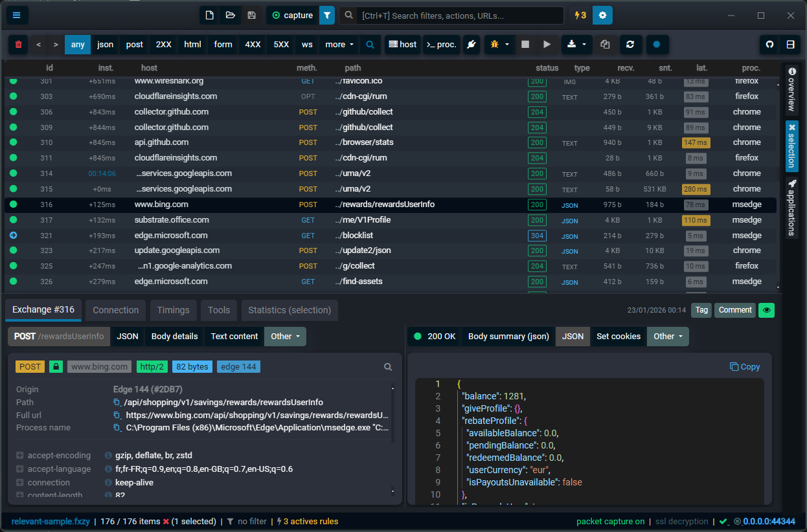Expand the 'more' filter dropdown
The width and height of the screenshot is (807, 532).
pyautogui.click(x=339, y=45)
